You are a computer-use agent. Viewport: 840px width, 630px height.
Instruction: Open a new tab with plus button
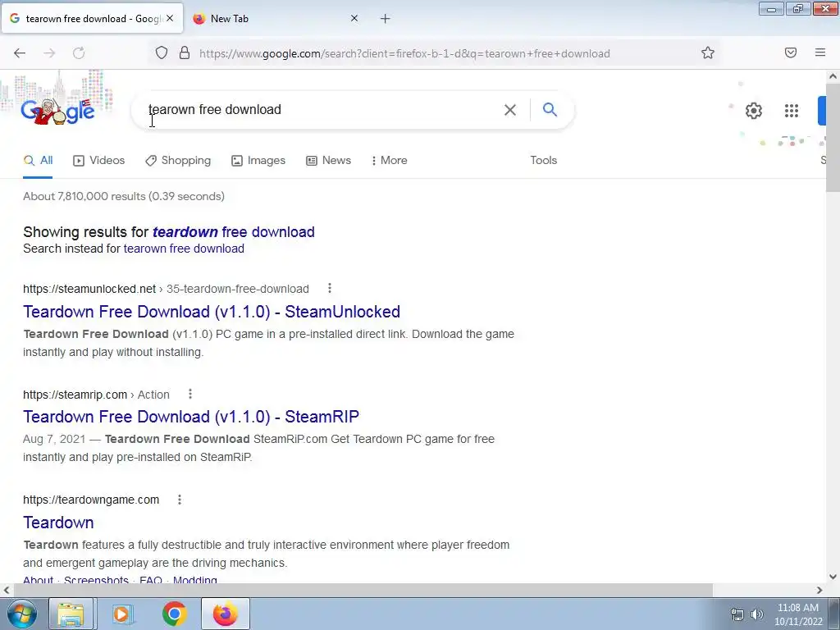pos(386,19)
